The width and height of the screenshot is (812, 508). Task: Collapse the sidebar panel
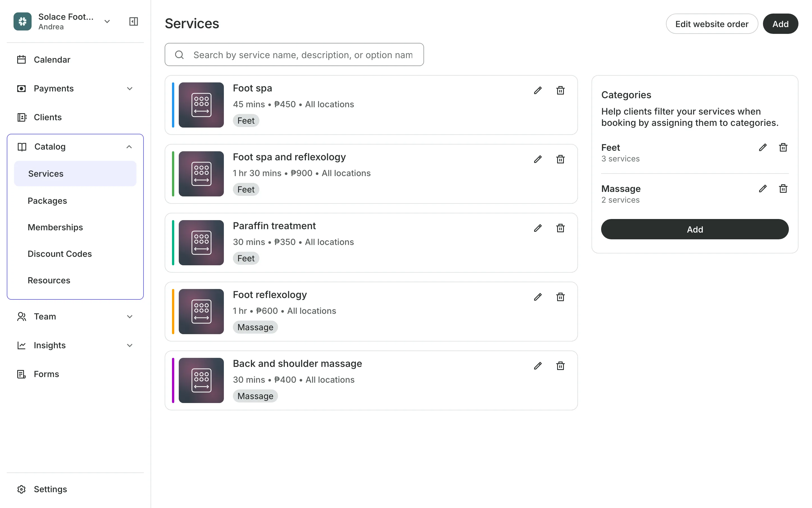134,21
